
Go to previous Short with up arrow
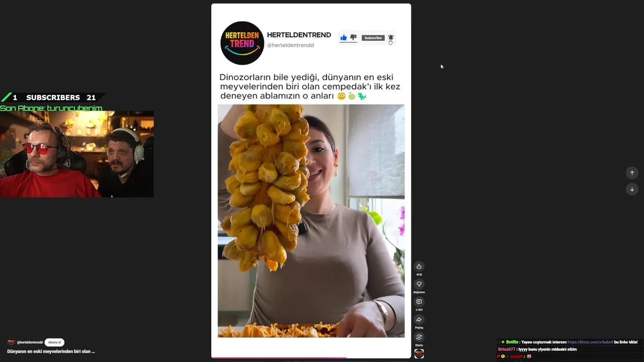632,172
